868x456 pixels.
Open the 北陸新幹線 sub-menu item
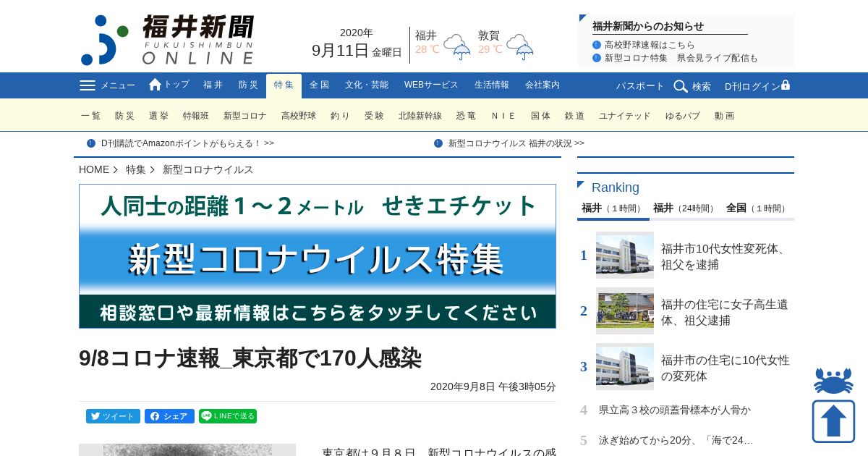pyautogui.click(x=420, y=116)
